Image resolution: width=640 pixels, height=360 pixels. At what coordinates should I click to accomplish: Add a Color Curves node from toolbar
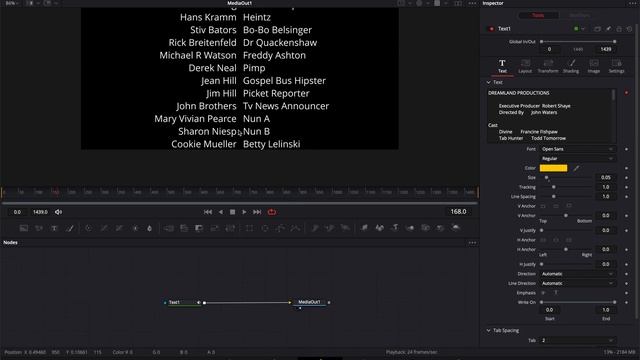[104, 228]
